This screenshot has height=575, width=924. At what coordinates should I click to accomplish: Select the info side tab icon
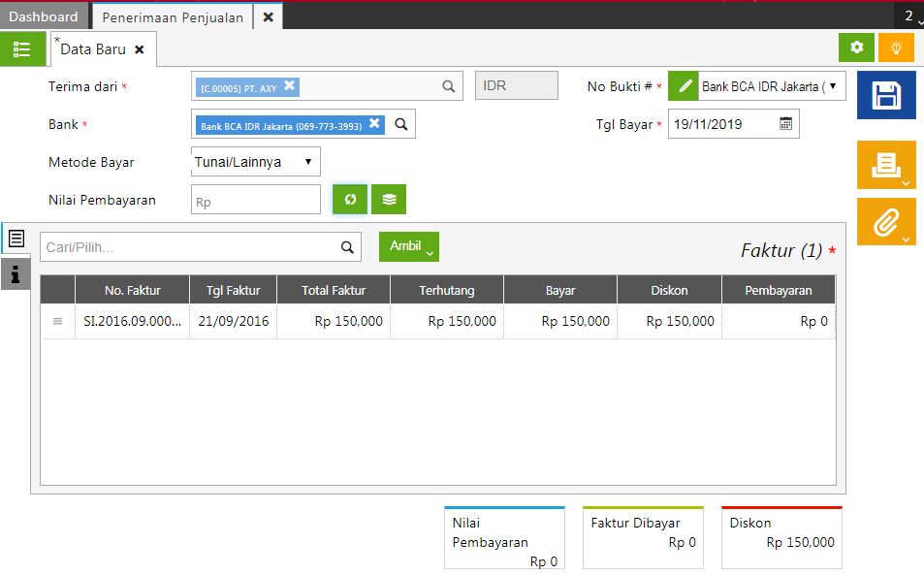click(x=16, y=275)
